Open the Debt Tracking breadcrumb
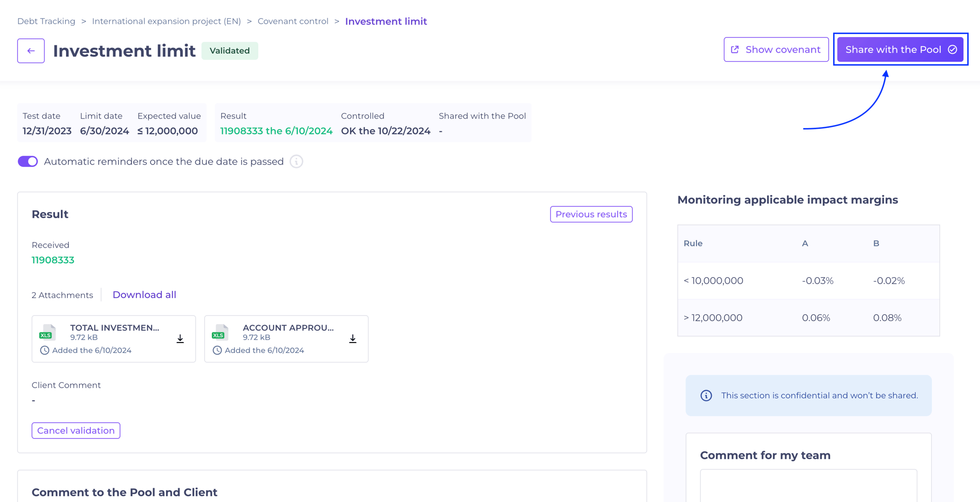Image resolution: width=980 pixels, height=502 pixels. (x=46, y=21)
